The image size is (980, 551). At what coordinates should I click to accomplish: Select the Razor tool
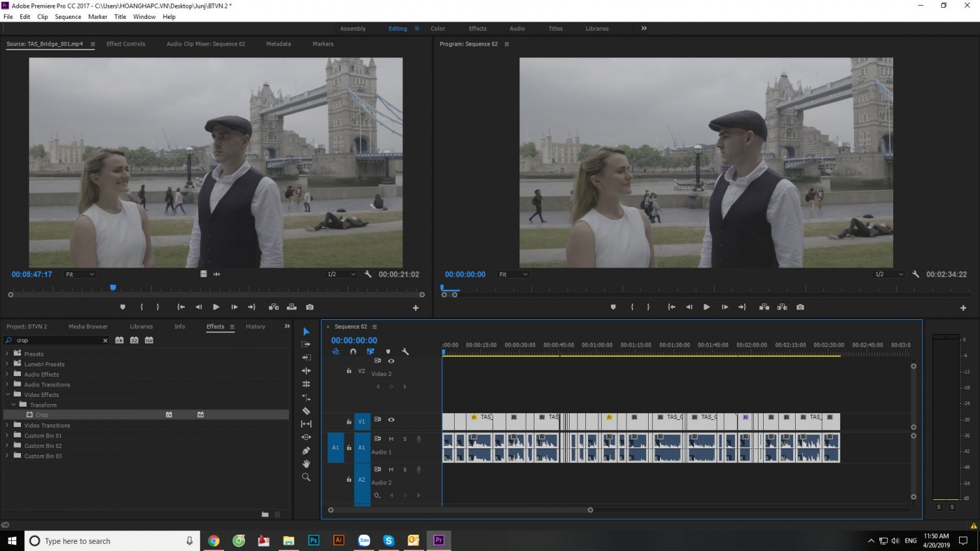[306, 411]
